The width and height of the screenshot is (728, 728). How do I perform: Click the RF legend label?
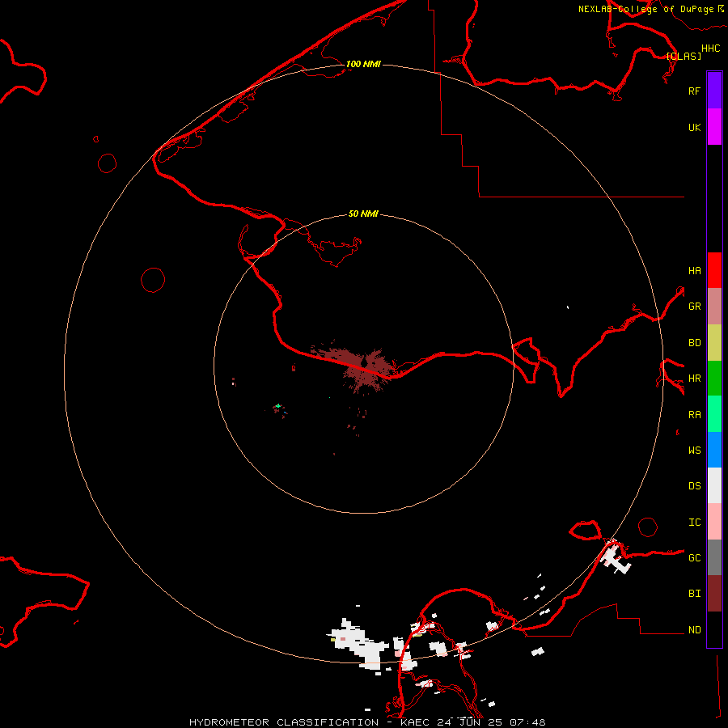tap(694, 91)
